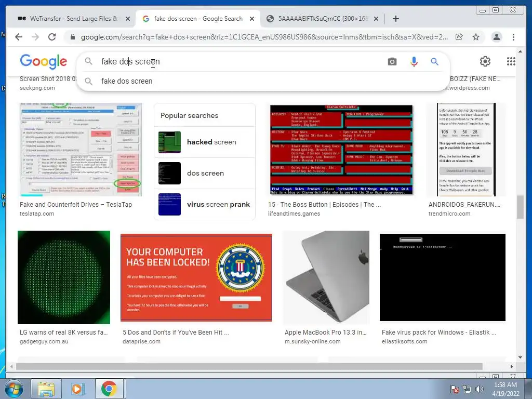Click the Google logo
Image resolution: width=532 pixels, height=399 pixels.
coord(44,61)
